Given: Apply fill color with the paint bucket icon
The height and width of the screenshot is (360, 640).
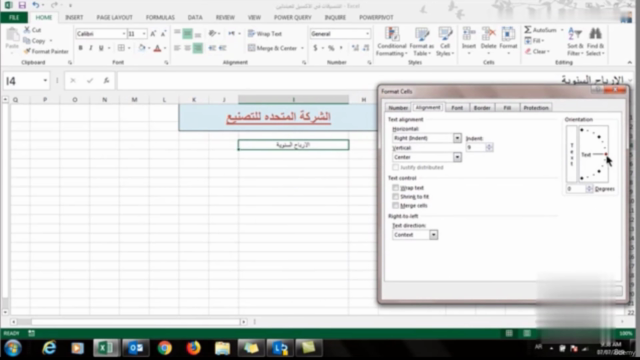Looking at the screenshot, I should 142,48.
